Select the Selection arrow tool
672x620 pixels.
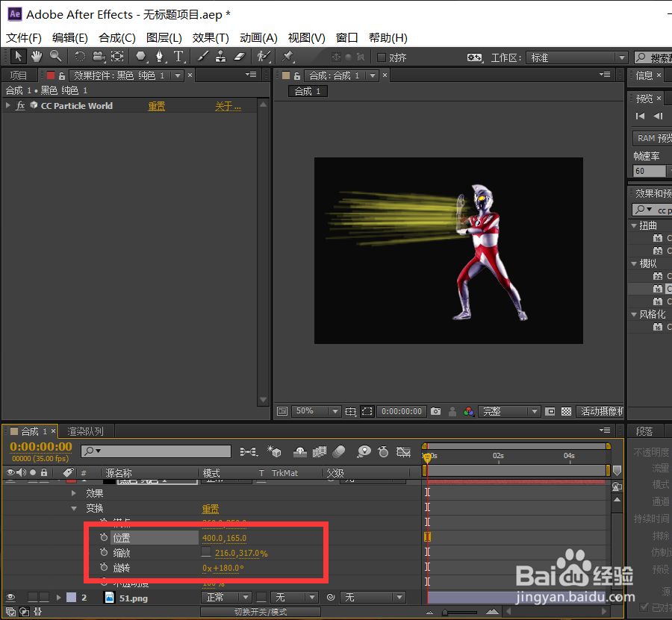click(x=18, y=57)
